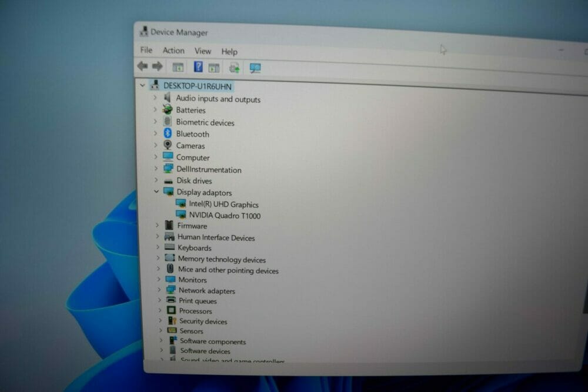
Task: Click the Cameras webcam icon
Action: click(168, 145)
